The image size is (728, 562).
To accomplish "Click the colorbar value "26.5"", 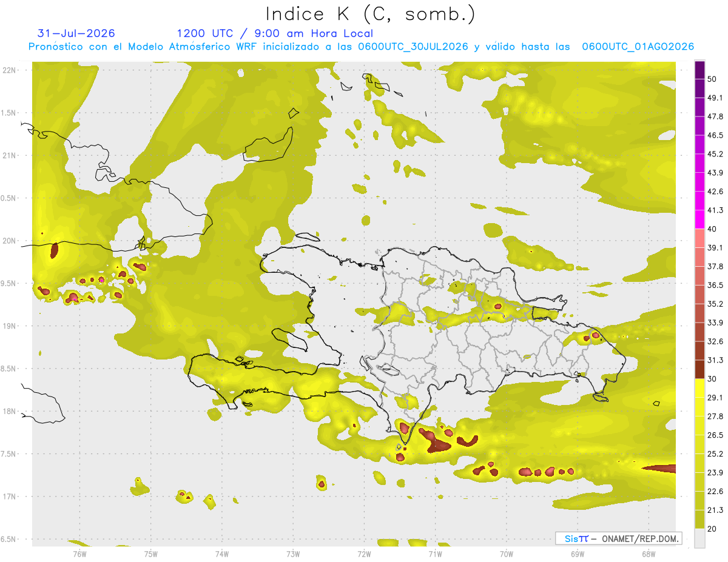I will [x=715, y=435].
